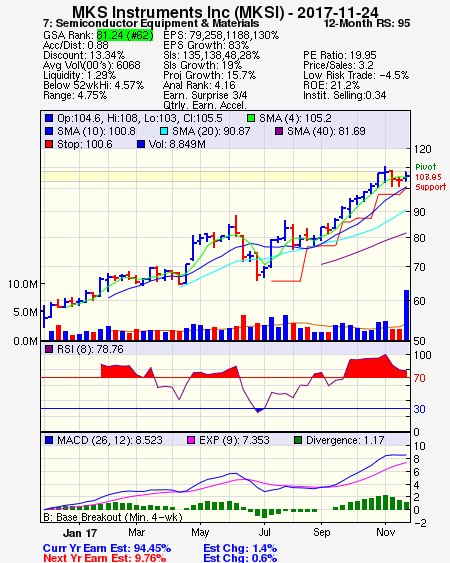Click the Range: 4.75% text
The height and width of the screenshot is (563, 450).
tap(75, 96)
